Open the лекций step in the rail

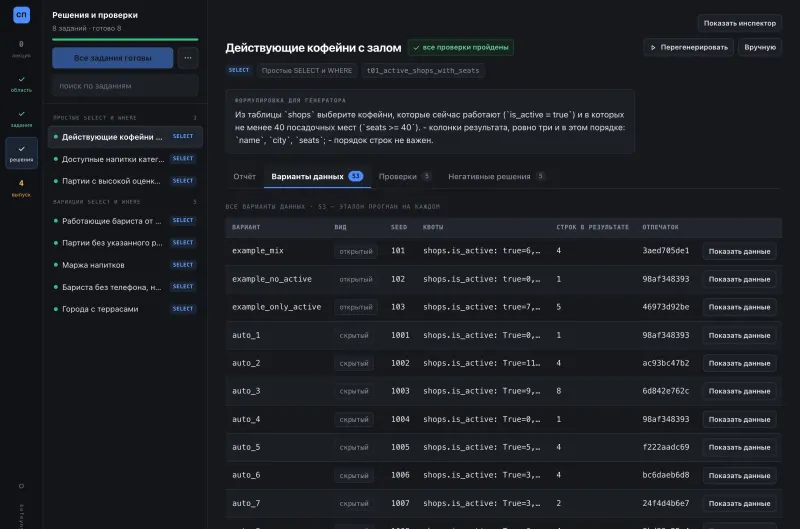coord(21,49)
